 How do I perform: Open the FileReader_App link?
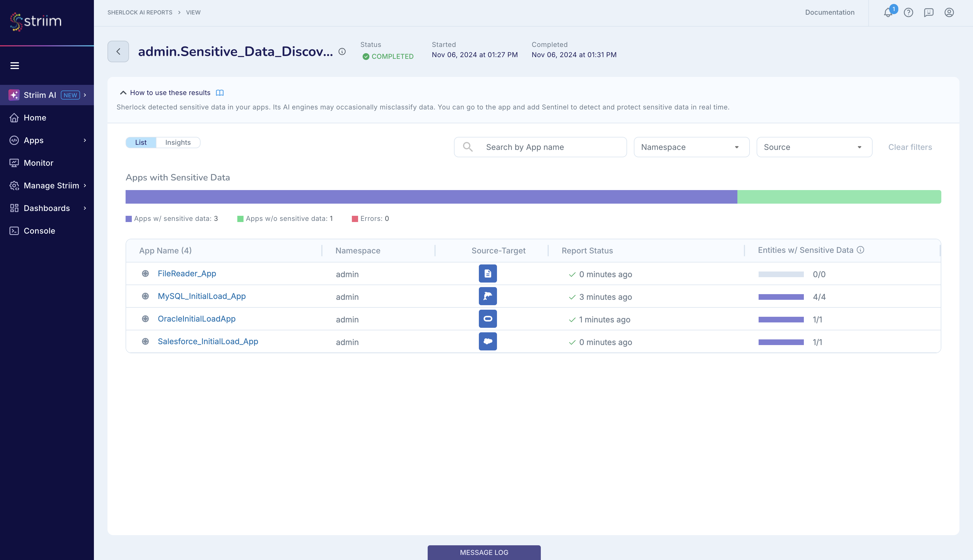tap(186, 273)
